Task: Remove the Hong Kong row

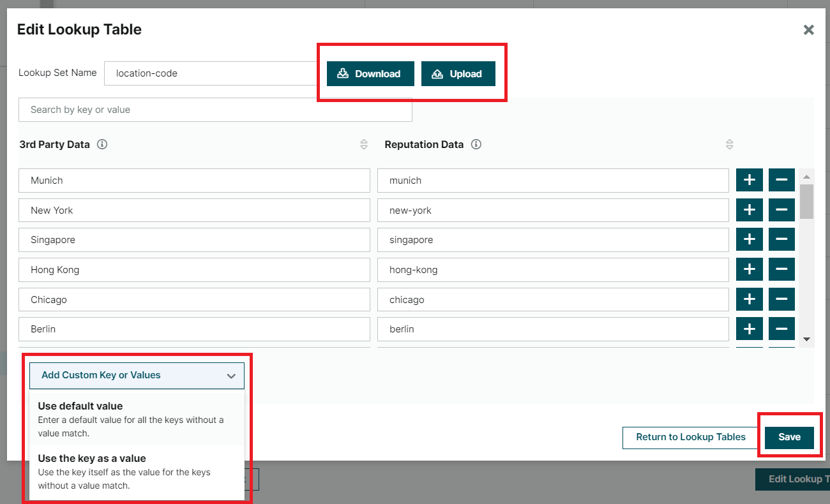Action: [x=781, y=269]
